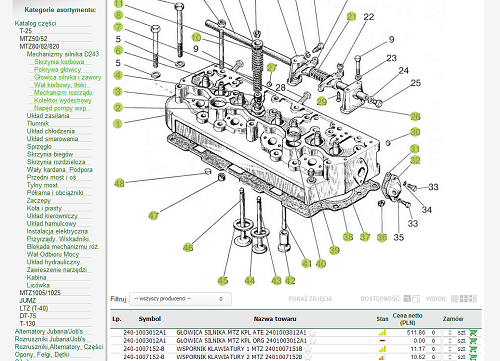Click quantity field for WSPORNIK KLAWIATURY 2

coord(433,357)
